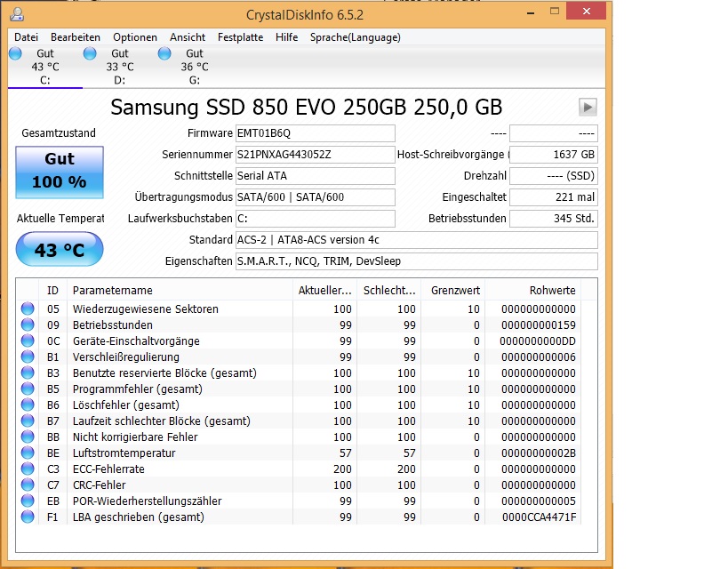Viewport: 728px width, 569px height.
Task: Open the Ansicht menu
Action: click(x=187, y=37)
